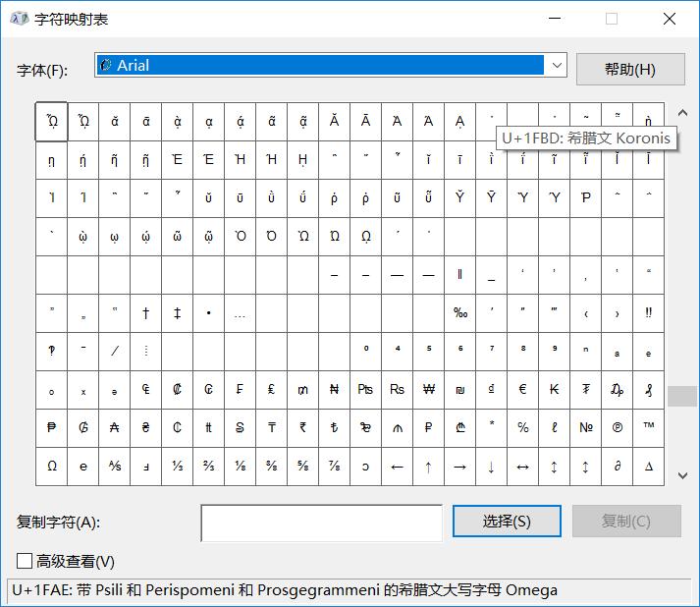Select the interrobang ‽ character
This screenshot has width=700, height=607.
coord(52,351)
